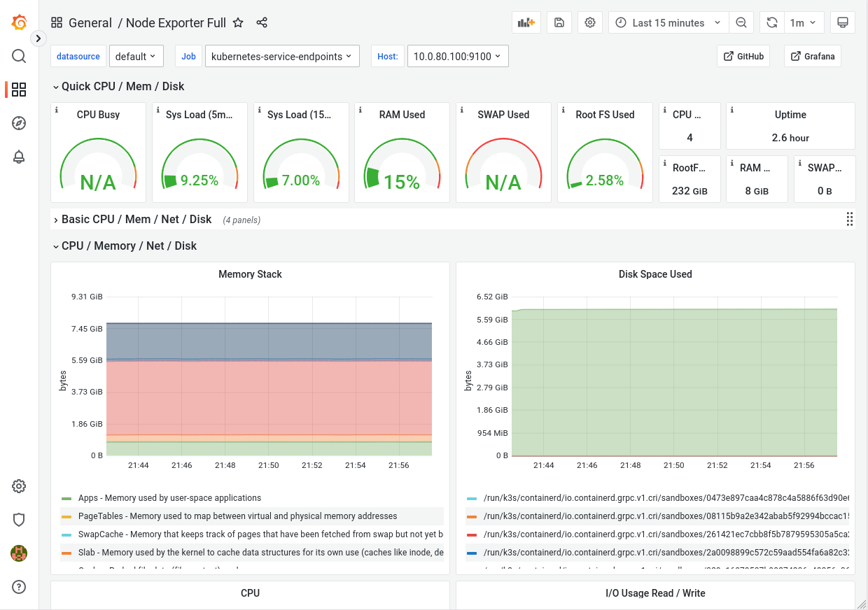This screenshot has width=868, height=610.
Task: Save dashboard with the floppy disk icon
Action: point(559,22)
